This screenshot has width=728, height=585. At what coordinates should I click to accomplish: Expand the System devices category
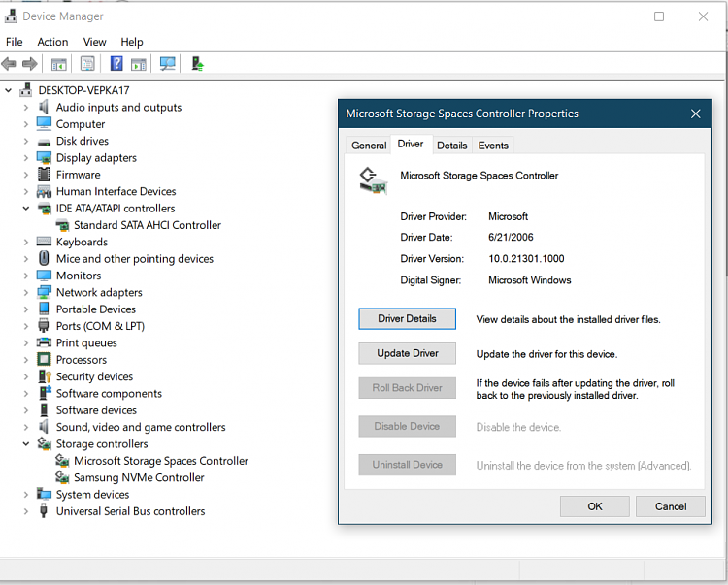26,495
